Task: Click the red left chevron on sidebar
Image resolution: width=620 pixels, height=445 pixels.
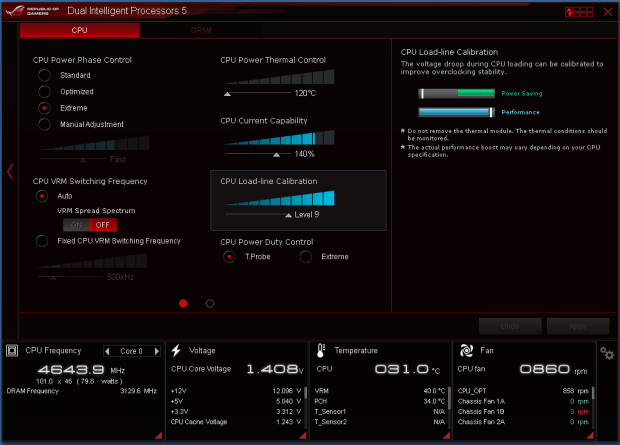Action: 10,171
